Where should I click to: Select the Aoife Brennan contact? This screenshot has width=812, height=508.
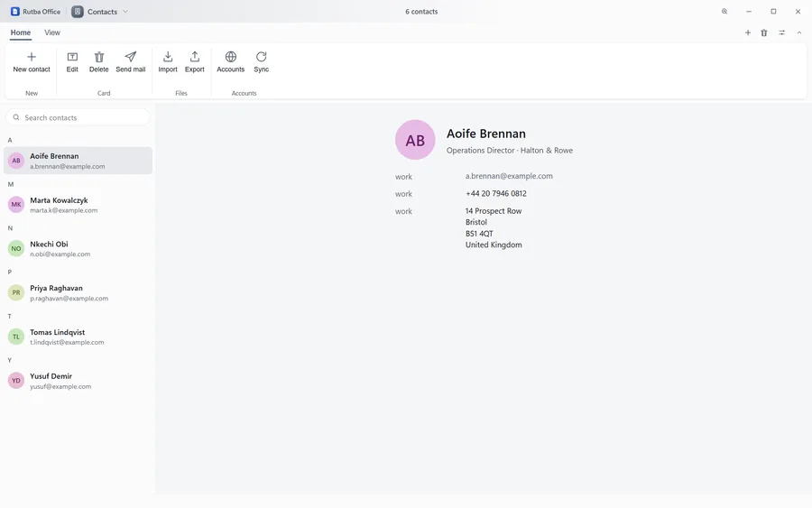tap(78, 161)
